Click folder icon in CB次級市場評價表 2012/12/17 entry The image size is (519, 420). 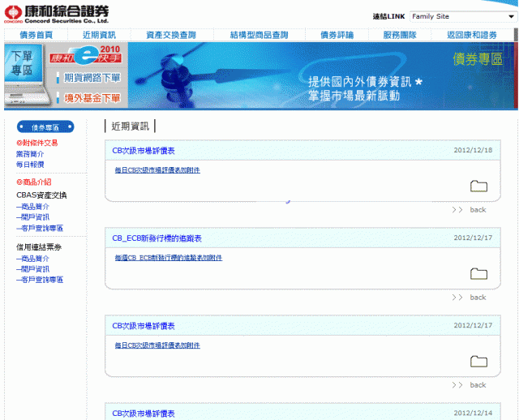click(x=478, y=362)
